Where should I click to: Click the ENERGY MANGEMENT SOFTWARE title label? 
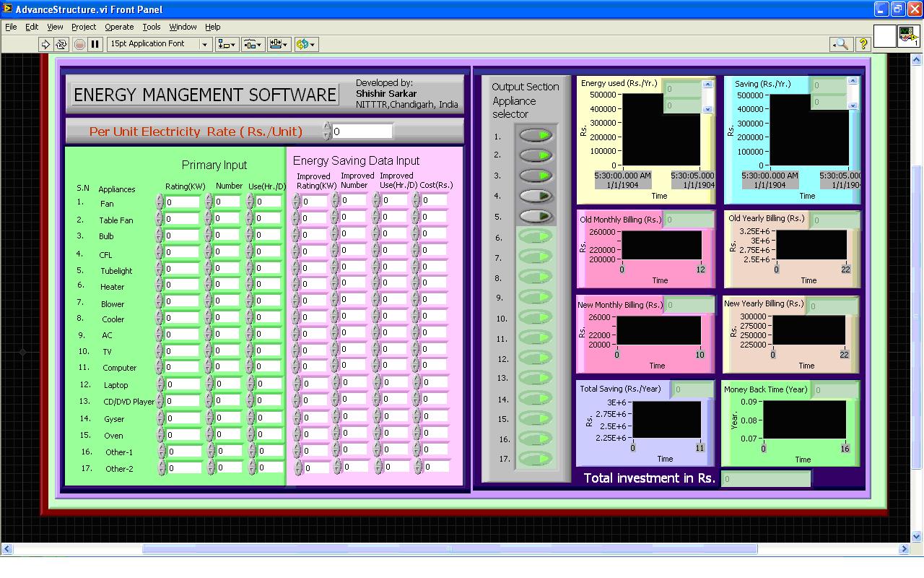205,95
